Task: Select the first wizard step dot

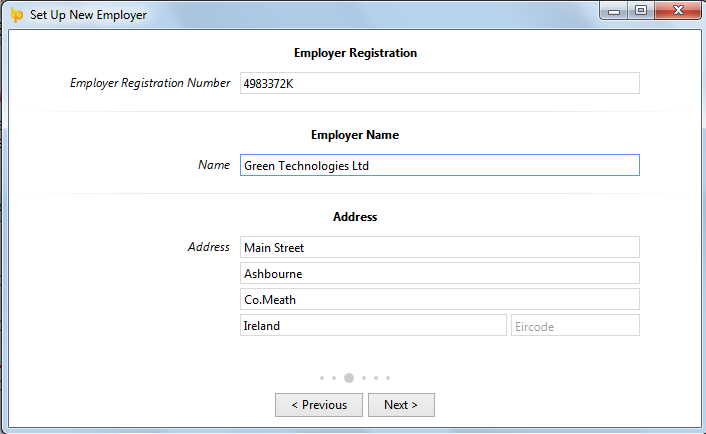Action: (322, 378)
